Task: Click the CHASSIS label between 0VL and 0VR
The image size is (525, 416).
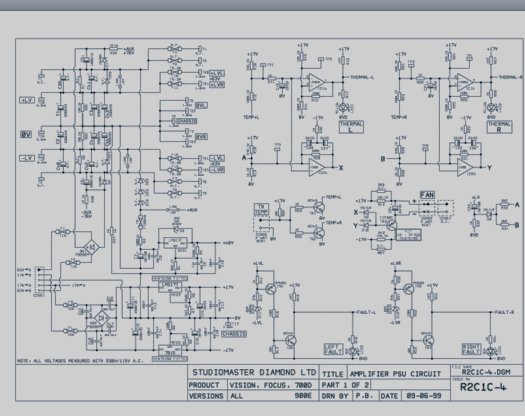Action: pos(186,121)
